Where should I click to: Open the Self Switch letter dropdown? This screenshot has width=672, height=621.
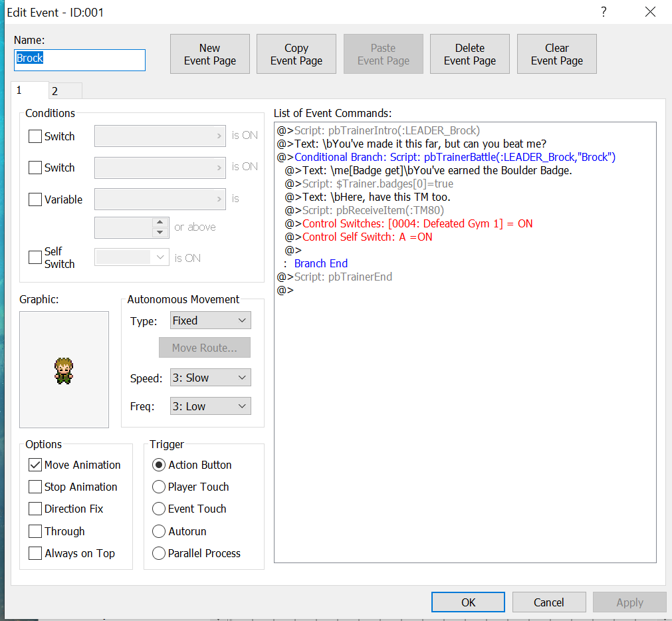point(132,257)
